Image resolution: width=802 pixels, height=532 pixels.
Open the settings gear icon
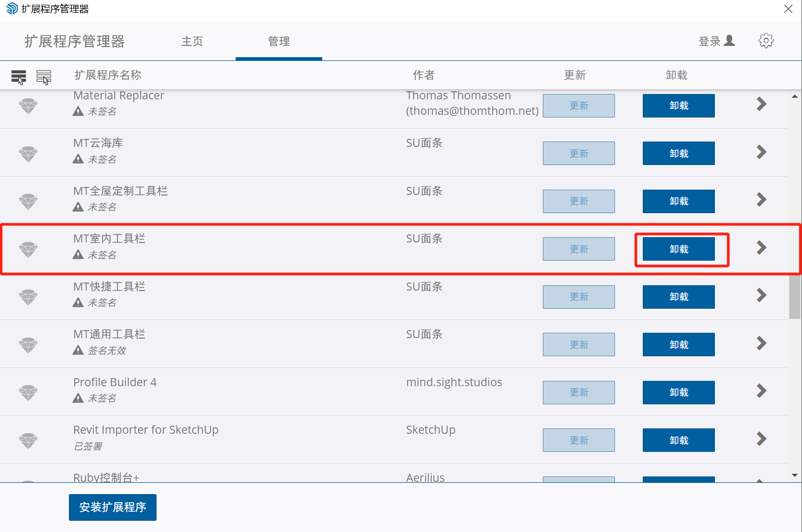[766, 41]
